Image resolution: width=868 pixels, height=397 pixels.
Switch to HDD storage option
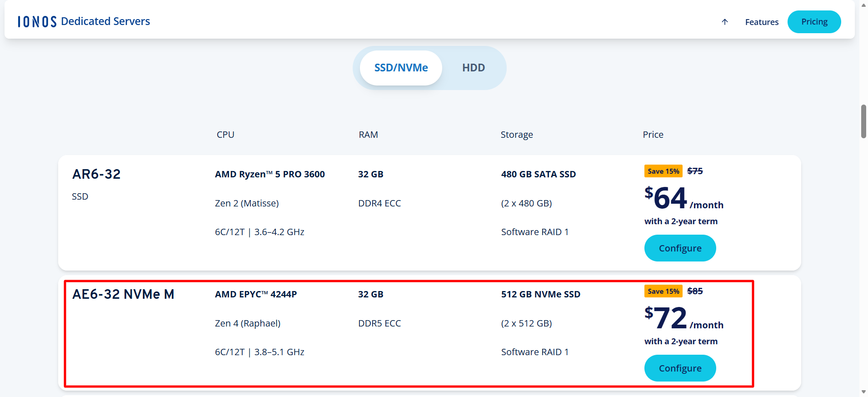tap(474, 68)
